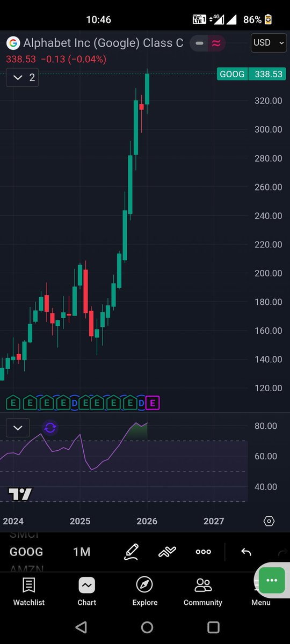Tap the Alphabet Inc (Google) Class C title
Screen dimensions: 290x644
[103, 43]
